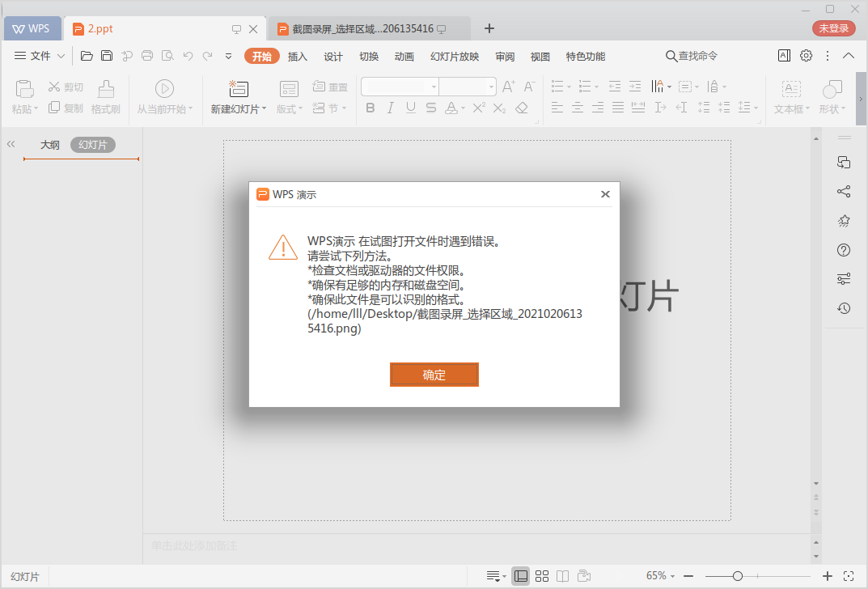The width and height of the screenshot is (868, 589).
Task: Click the zoom slider handle
Action: coord(738,576)
